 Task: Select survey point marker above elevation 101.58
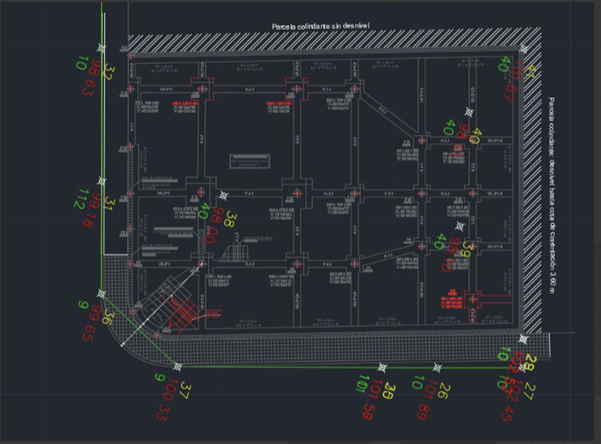(x=382, y=368)
